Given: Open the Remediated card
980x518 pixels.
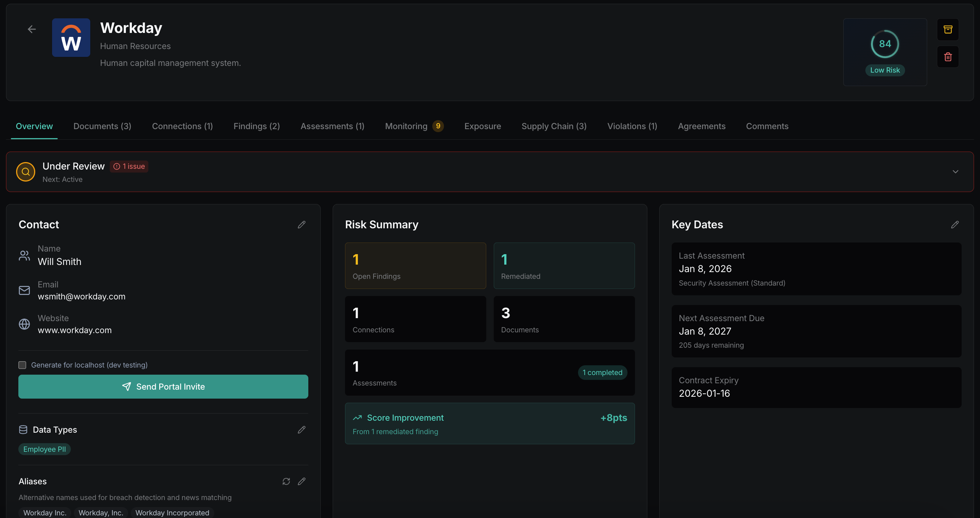Looking at the screenshot, I should tap(564, 266).
